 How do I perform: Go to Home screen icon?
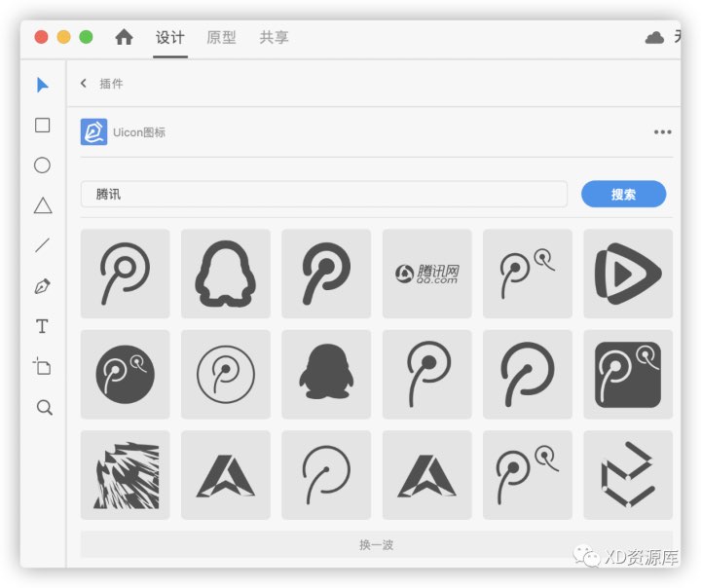pyautogui.click(x=124, y=37)
